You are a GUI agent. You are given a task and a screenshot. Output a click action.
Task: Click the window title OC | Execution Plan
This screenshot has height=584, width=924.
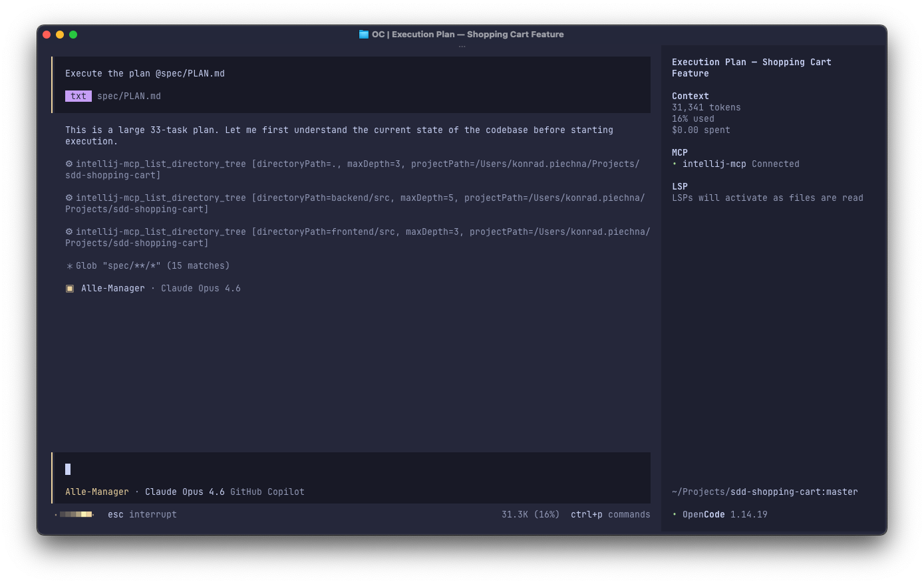468,35
